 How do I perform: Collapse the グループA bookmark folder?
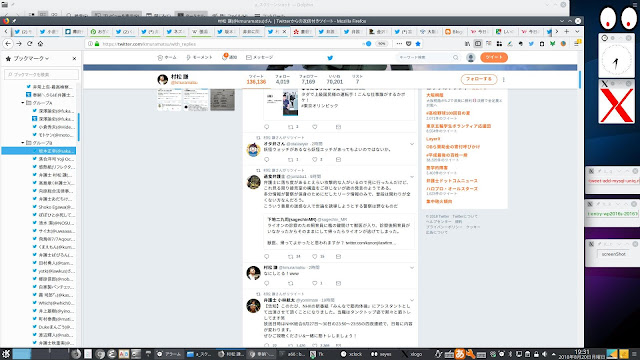[23, 103]
